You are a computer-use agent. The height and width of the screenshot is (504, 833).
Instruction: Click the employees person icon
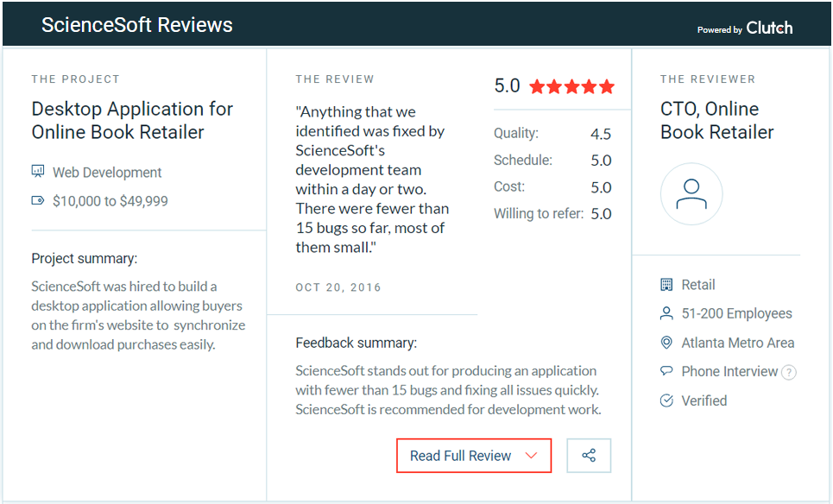pyautogui.click(x=666, y=313)
